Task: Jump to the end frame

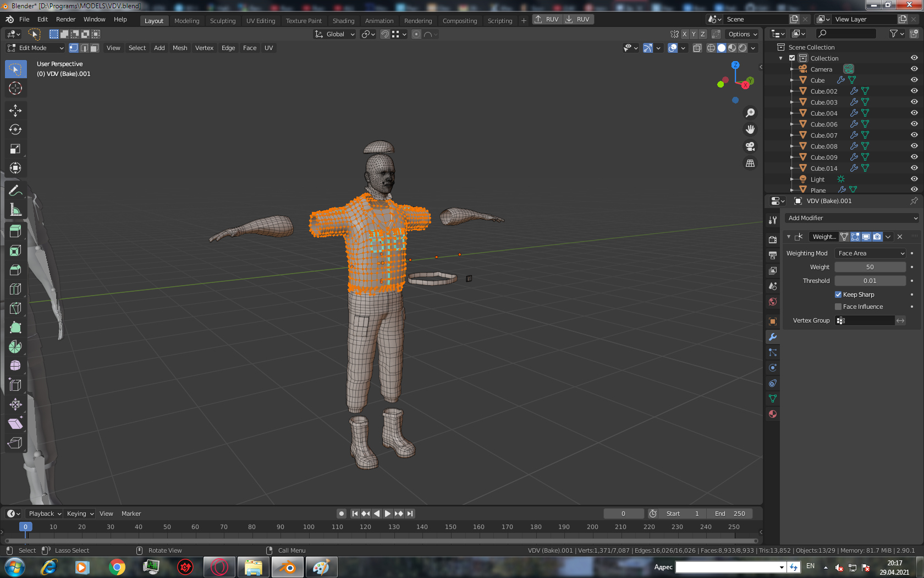Action: (410, 514)
